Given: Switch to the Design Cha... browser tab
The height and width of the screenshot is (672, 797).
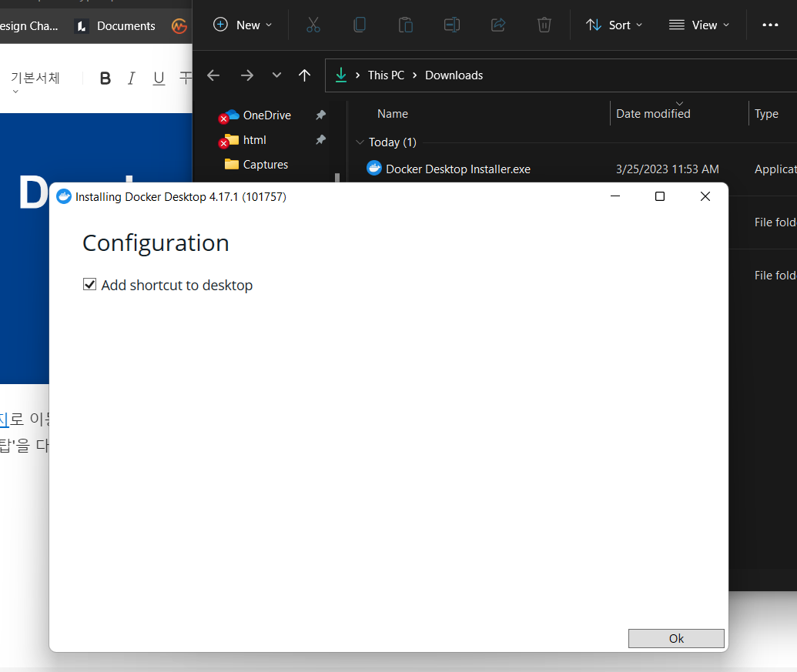Looking at the screenshot, I should [x=28, y=26].
